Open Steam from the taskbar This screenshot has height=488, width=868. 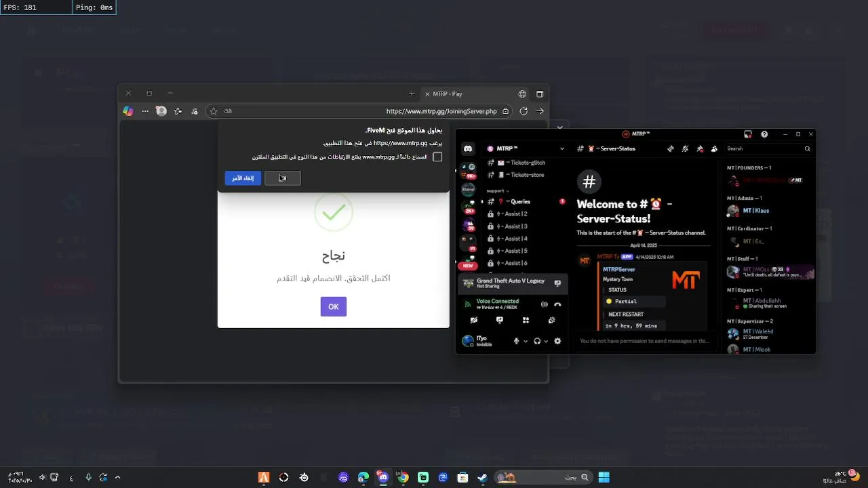tap(482, 478)
